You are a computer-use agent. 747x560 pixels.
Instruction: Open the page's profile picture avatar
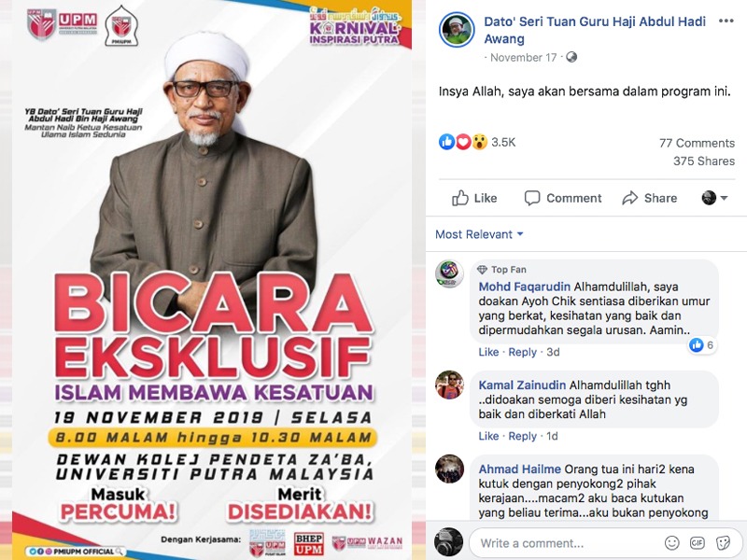click(x=457, y=30)
